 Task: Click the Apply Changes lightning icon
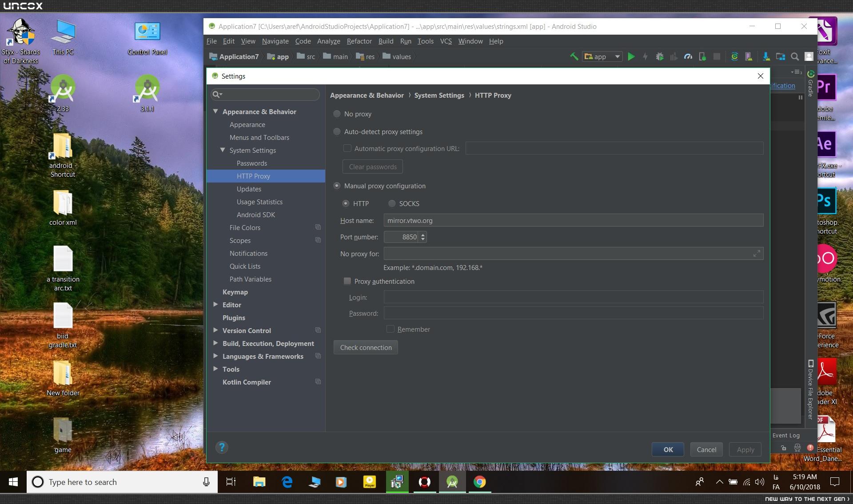pyautogui.click(x=645, y=56)
